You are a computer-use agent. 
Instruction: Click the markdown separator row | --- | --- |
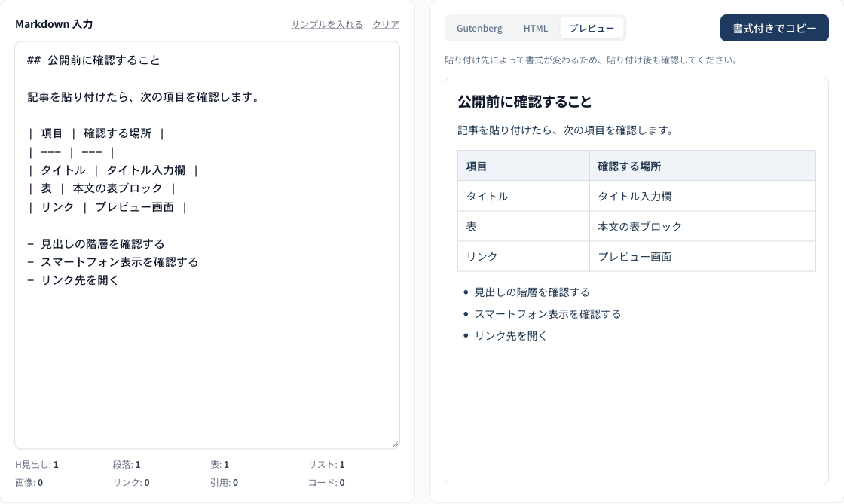(x=71, y=152)
